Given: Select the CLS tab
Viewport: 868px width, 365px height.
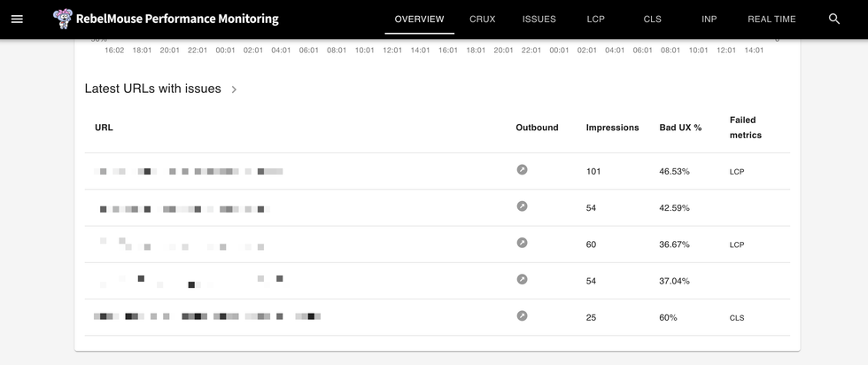Looking at the screenshot, I should click(x=652, y=19).
